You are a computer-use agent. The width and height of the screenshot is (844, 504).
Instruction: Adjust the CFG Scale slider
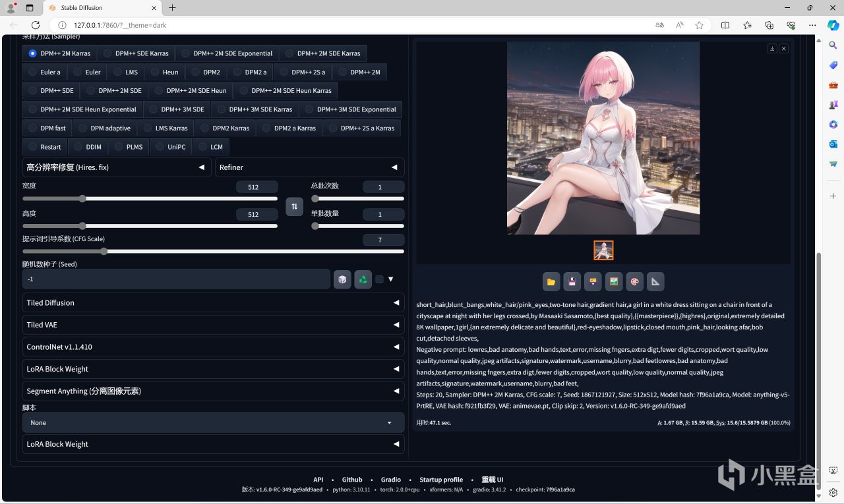214,251
